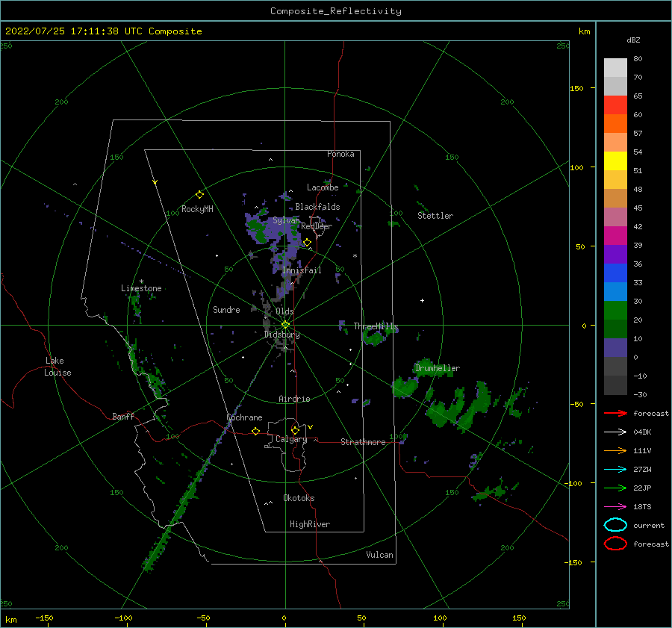Click the 80 dBZ value in the legend
This screenshot has width=672, height=628.
(638, 59)
